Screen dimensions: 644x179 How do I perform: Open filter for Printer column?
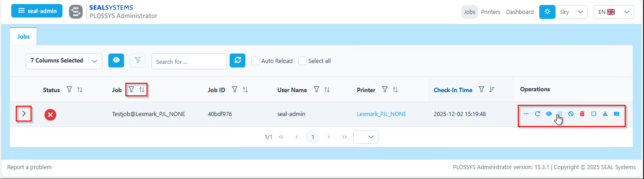385,90
